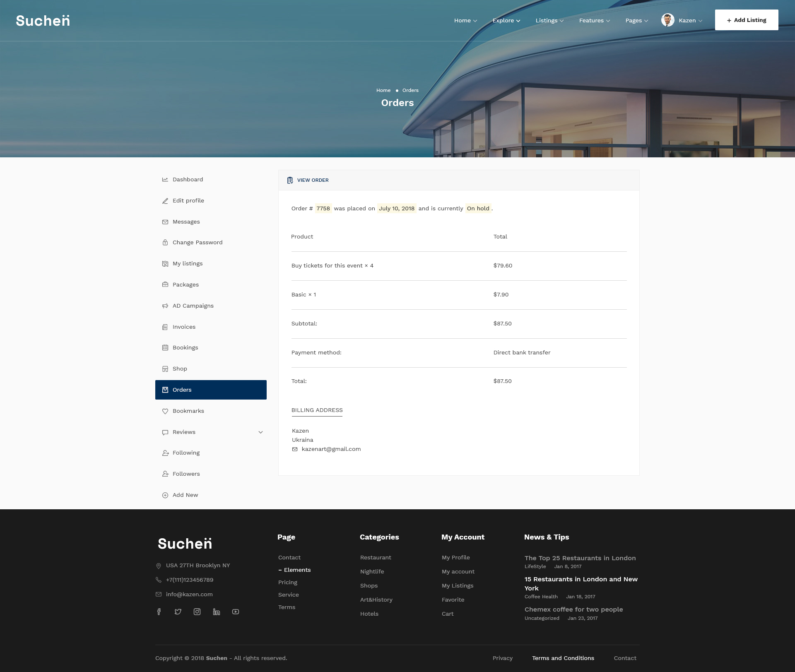Click the Dashboard chart icon
The image size is (795, 672).
tap(165, 180)
